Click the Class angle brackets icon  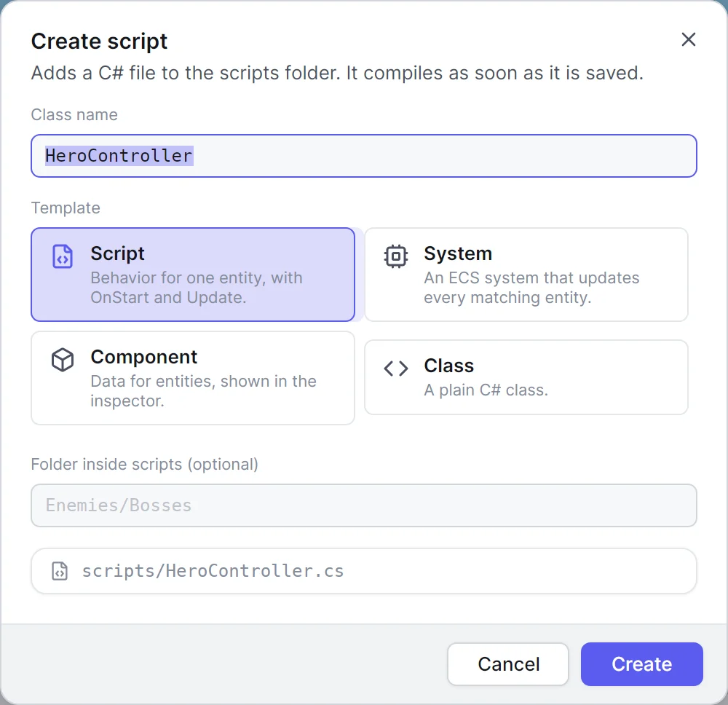[395, 369]
